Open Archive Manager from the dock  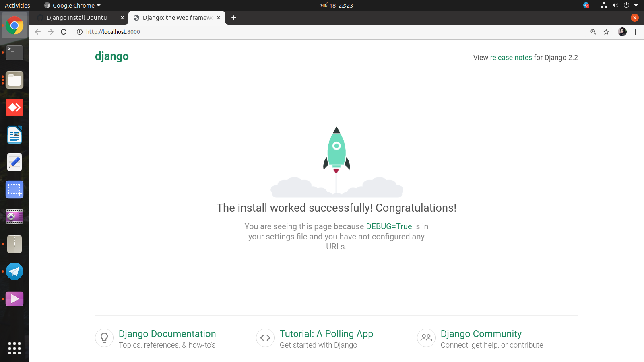tap(14, 244)
